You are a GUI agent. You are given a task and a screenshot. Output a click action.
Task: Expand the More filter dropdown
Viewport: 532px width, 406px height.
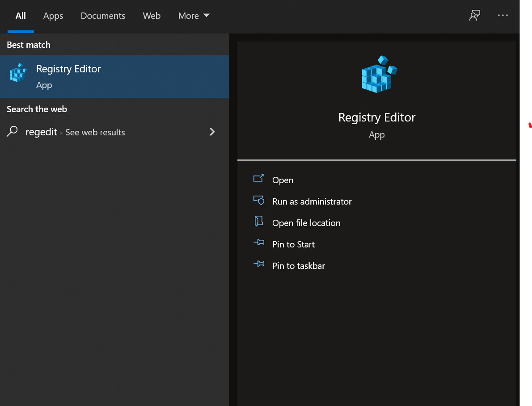[x=194, y=16]
